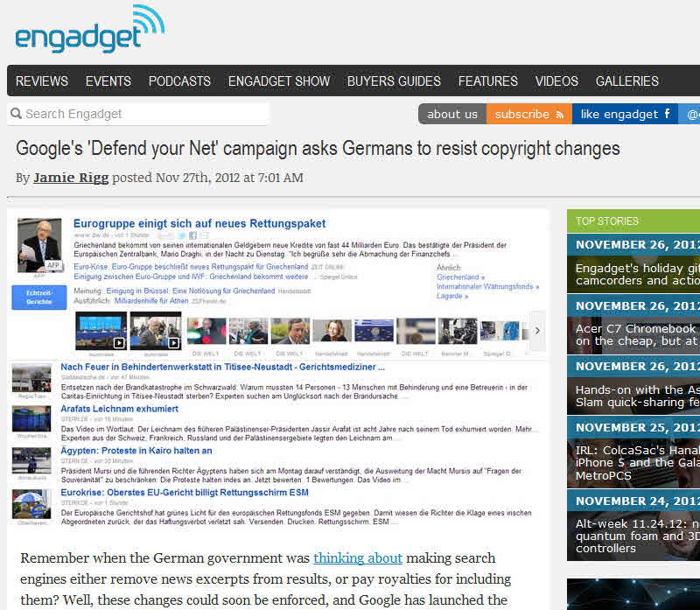Open the Events menu item
Image resolution: width=700 pixels, height=610 pixels.
point(108,81)
